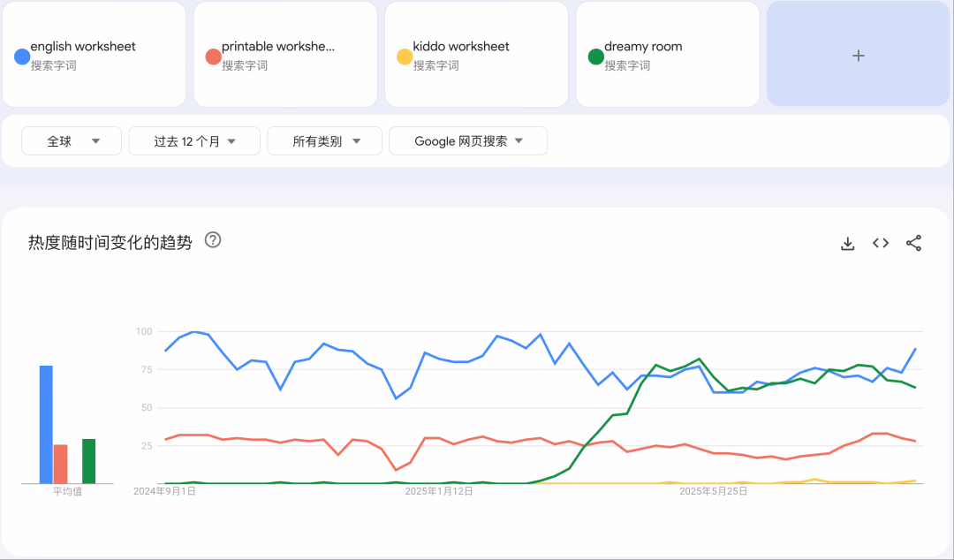This screenshot has height=560, width=954.
Task: Click the blue dot of english worksheet
Action: tap(22, 57)
